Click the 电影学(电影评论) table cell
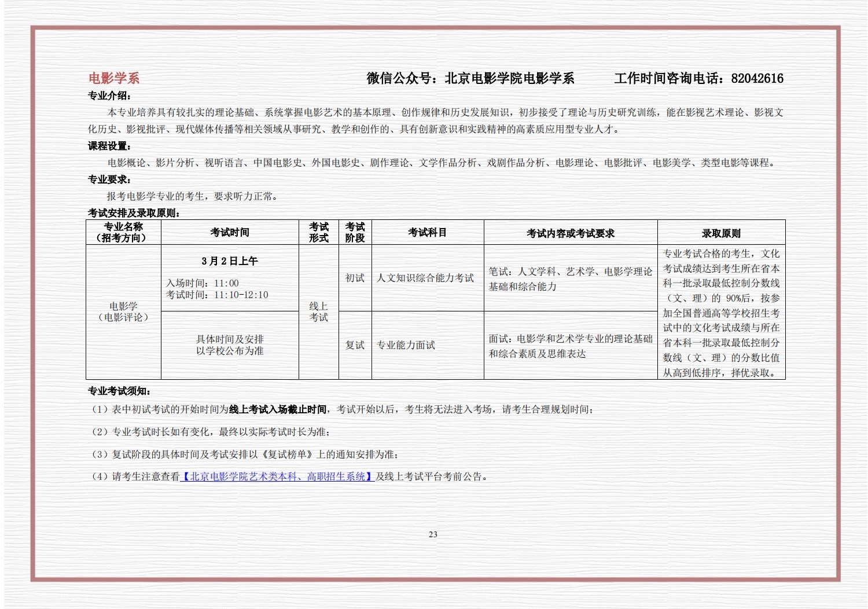Viewport: 868px width, 609px height. click(x=123, y=311)
